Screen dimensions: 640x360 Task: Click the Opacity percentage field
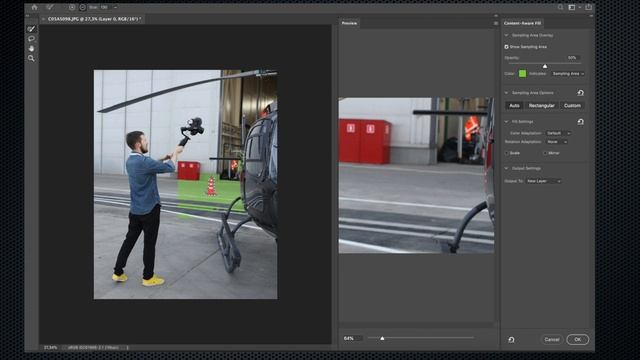[572, 58]
